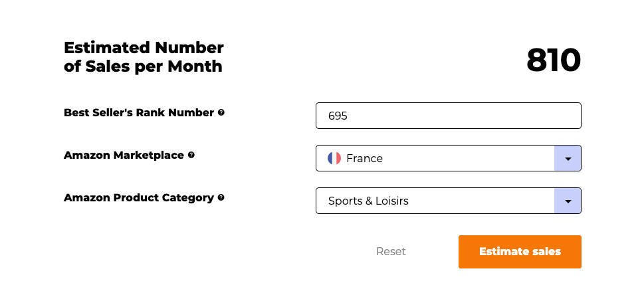Click the Amazon Product Category label text
Screen dimensions: 644x303
click(139, 198)
